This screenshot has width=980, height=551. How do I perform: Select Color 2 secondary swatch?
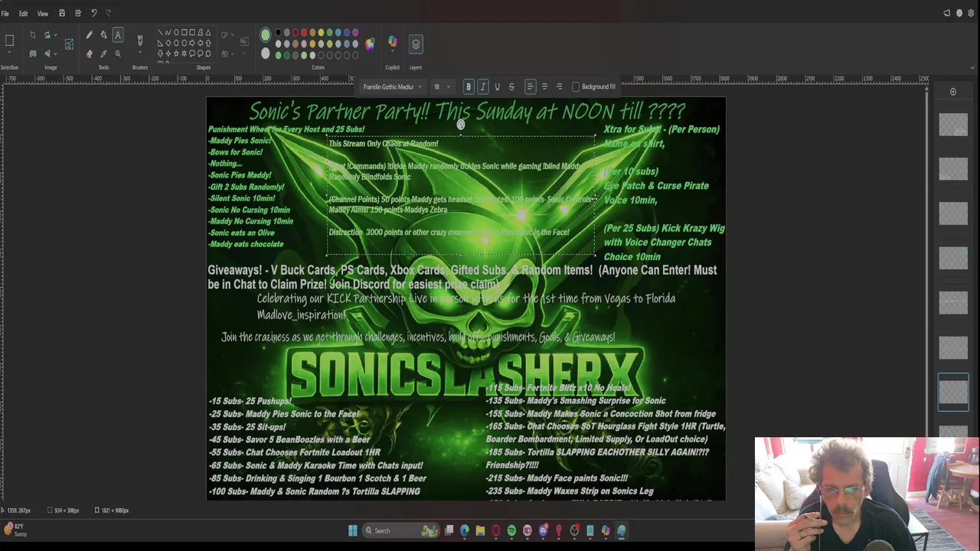265,53
